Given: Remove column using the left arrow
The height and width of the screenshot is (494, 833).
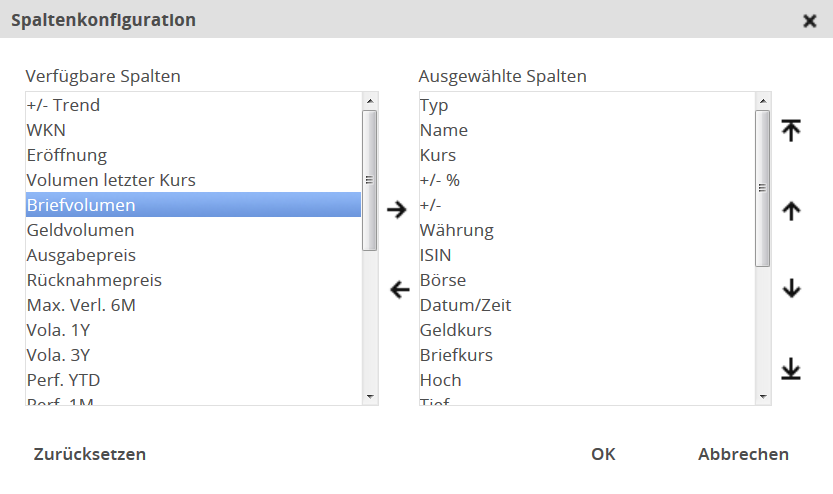Looking at the screenshot, I should [399, 290].
